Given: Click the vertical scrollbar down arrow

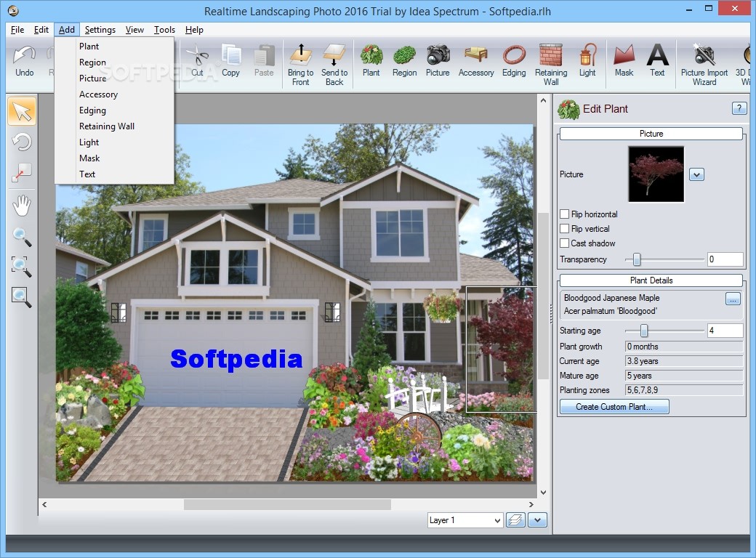Looking at the screenshot, I should [544, 493].
